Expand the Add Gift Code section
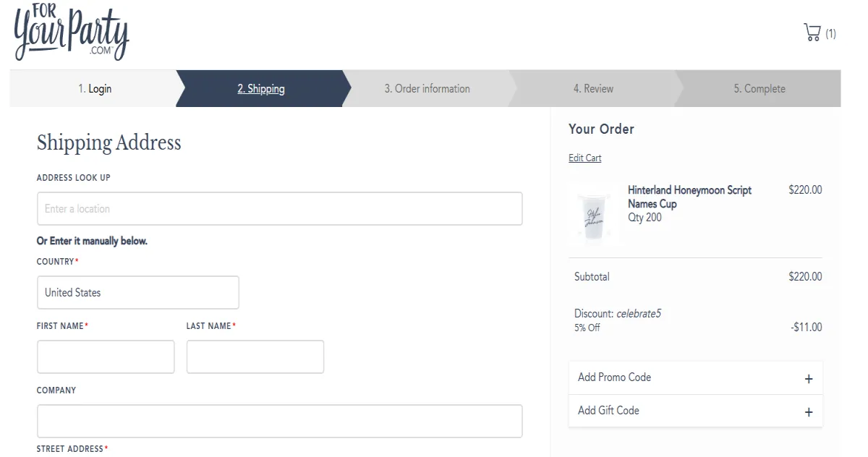Viewport: 868px width, 457px height. [608, 411]
